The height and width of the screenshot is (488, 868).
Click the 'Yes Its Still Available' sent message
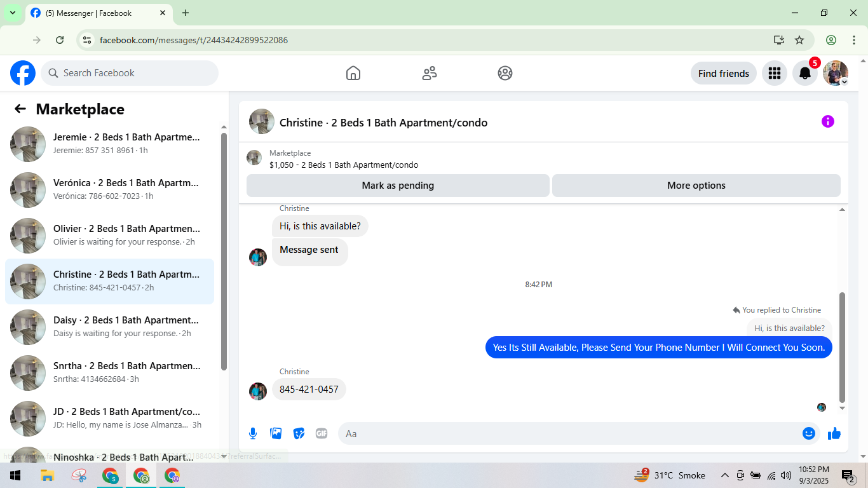[x=659, y=348]
